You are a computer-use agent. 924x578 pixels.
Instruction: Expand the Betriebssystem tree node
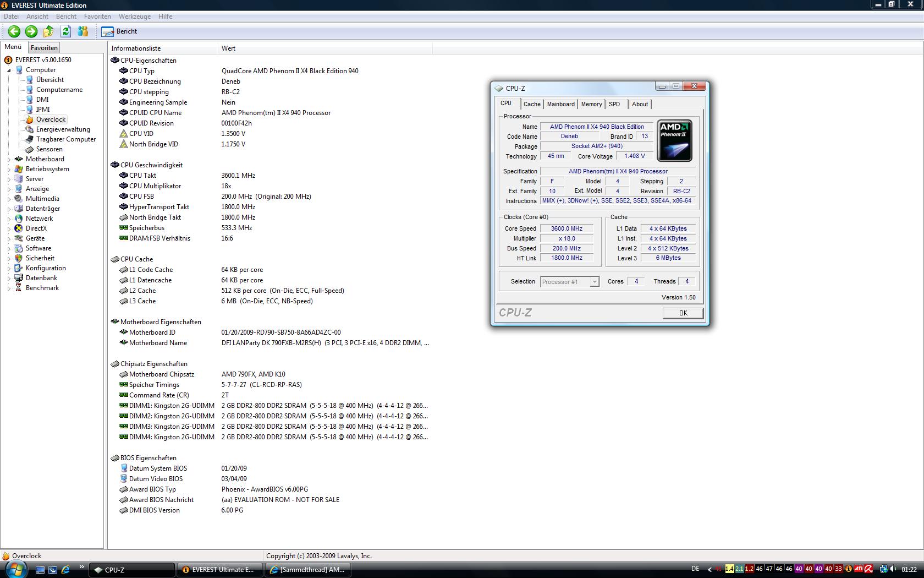point(9,170)
